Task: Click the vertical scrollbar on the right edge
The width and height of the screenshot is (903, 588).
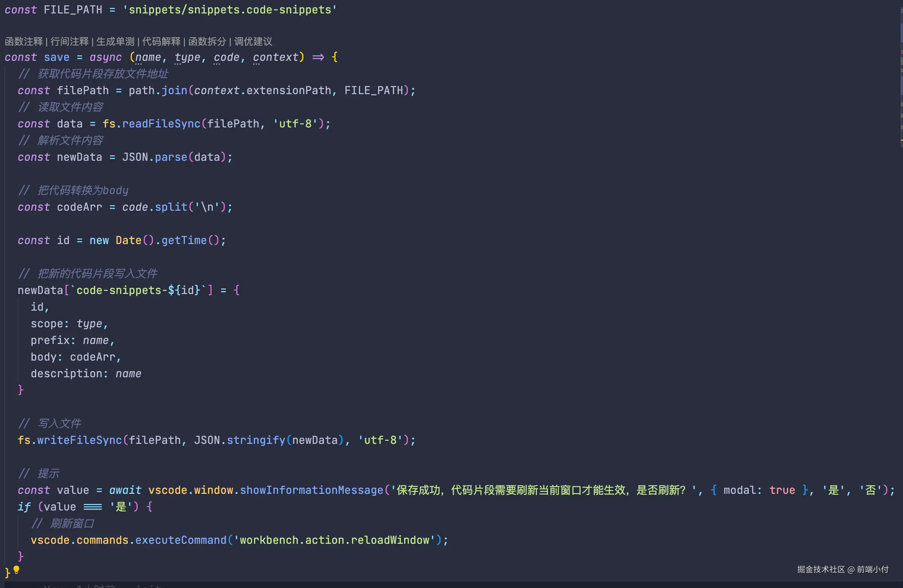Action: tap(901, 76)
